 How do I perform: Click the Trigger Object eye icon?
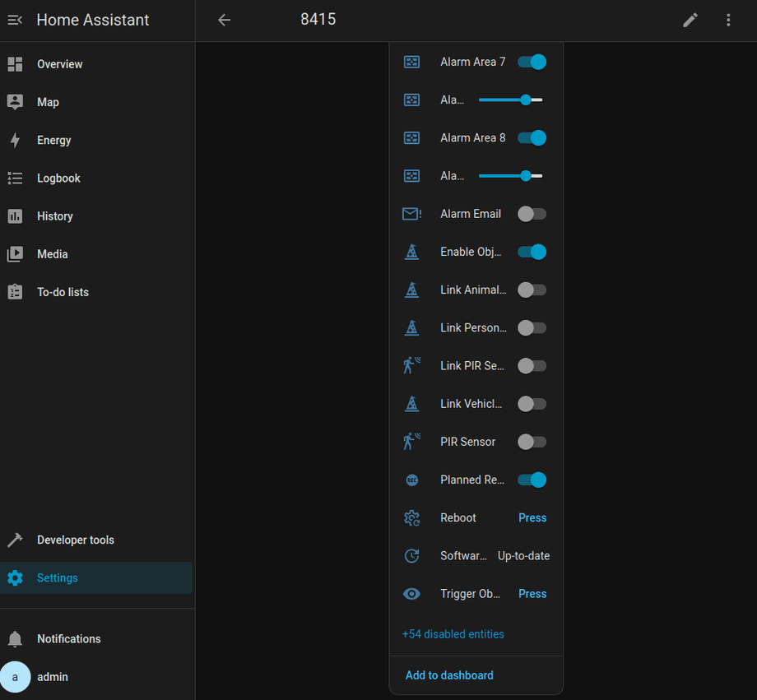coord(411,594)
